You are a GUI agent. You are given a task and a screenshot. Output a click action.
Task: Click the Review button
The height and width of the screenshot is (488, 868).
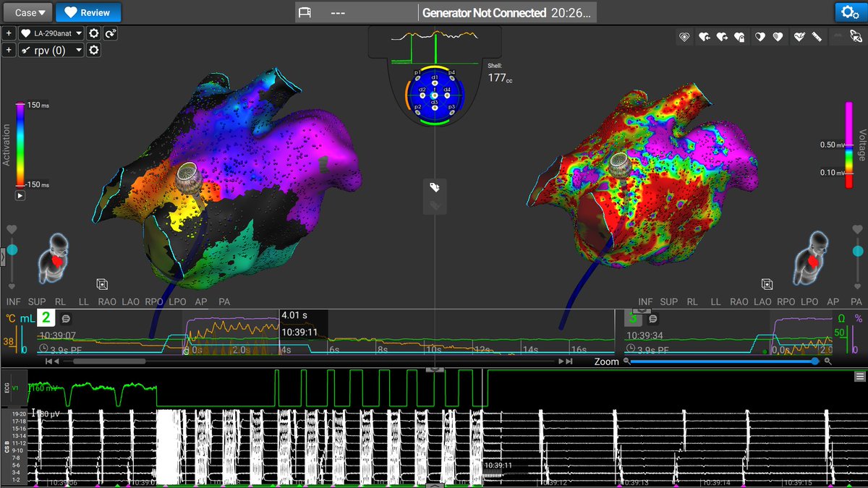click(88, 12)
